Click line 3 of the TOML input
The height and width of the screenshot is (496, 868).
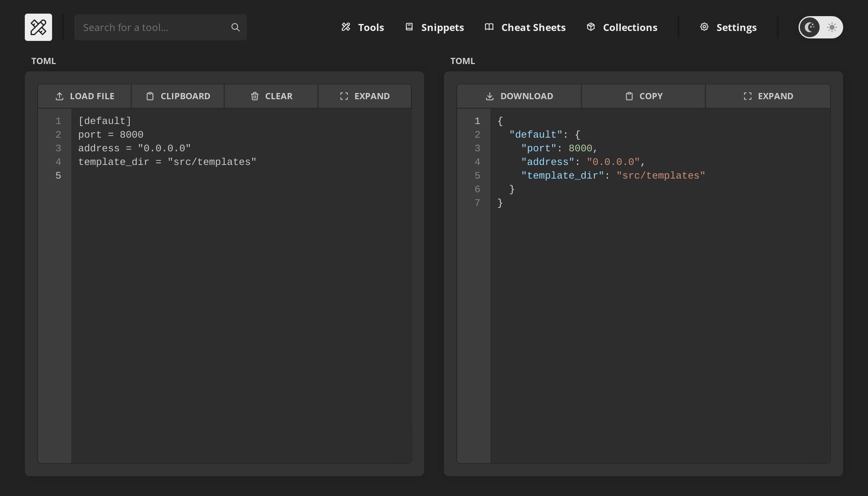click(134, 148)
